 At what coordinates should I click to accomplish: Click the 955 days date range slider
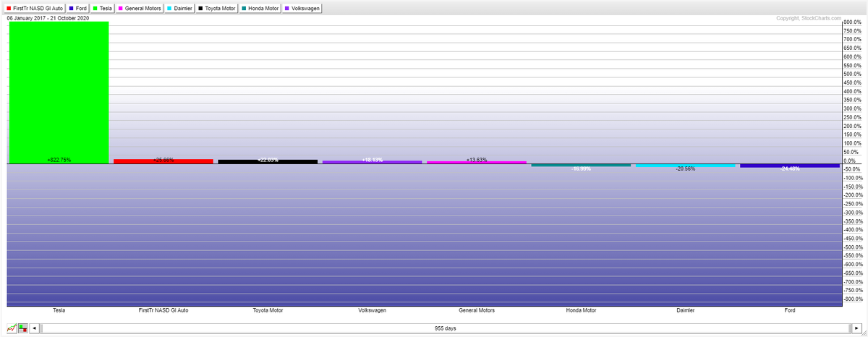445,328
